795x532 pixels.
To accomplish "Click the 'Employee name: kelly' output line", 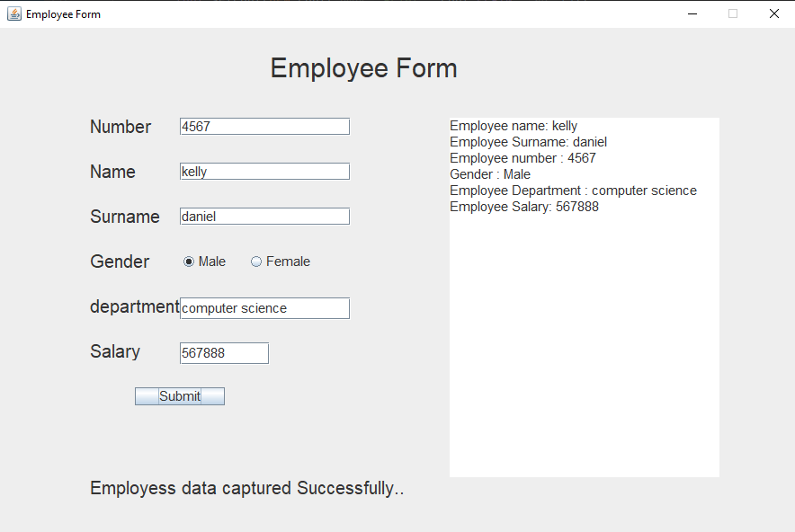I will [x=514, y=126].
